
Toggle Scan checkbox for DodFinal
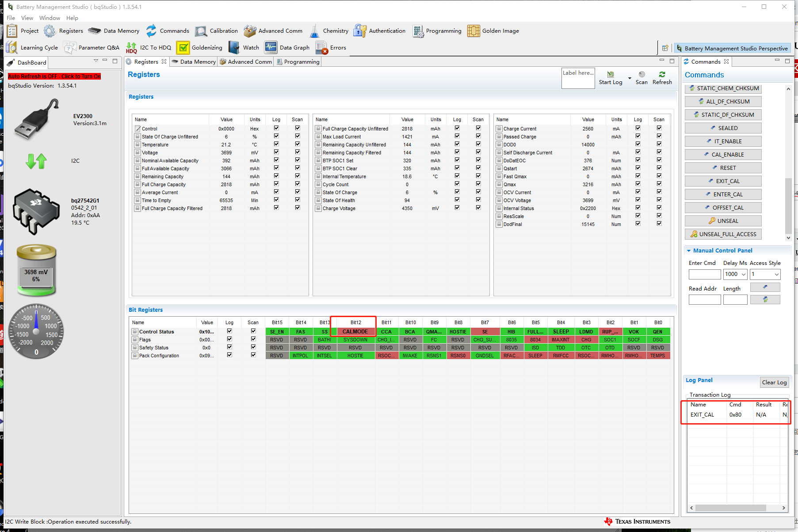659,224
